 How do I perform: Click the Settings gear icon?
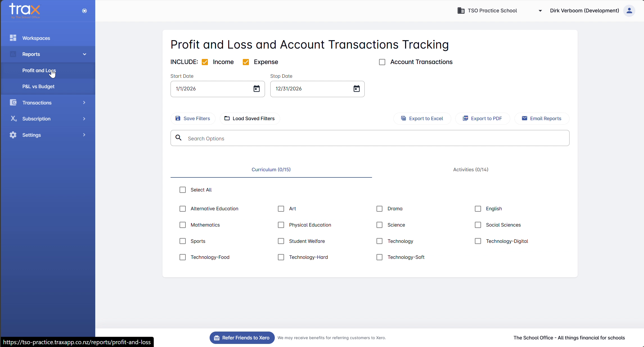point(13,135)
